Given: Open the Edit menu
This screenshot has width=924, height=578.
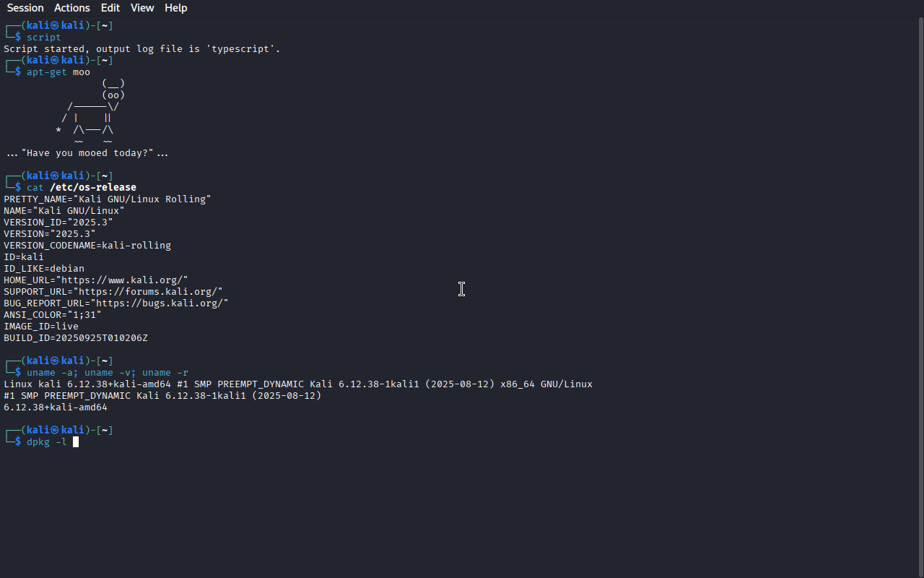Looking at the screenshot, I should [x=110, y=8].
